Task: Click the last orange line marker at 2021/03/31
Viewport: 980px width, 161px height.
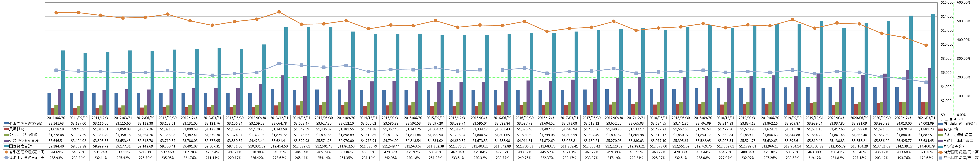Action: 926,45
